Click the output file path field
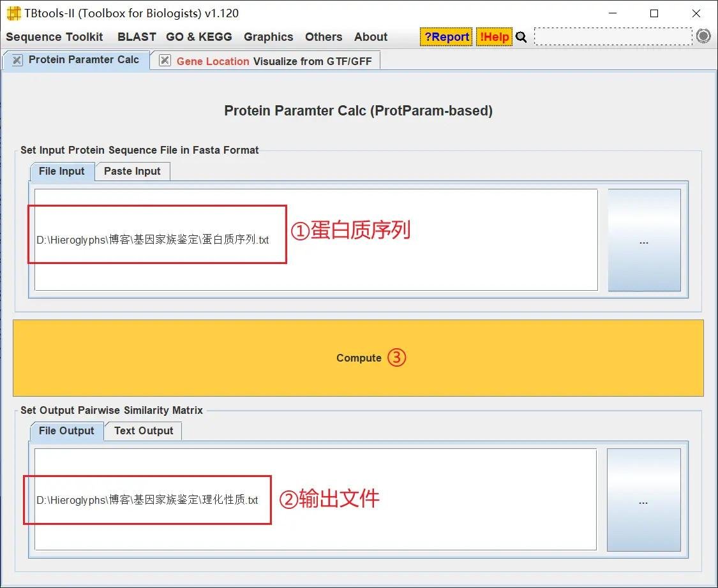The width and height of the screenshot is (718, 588). point(315,499)
